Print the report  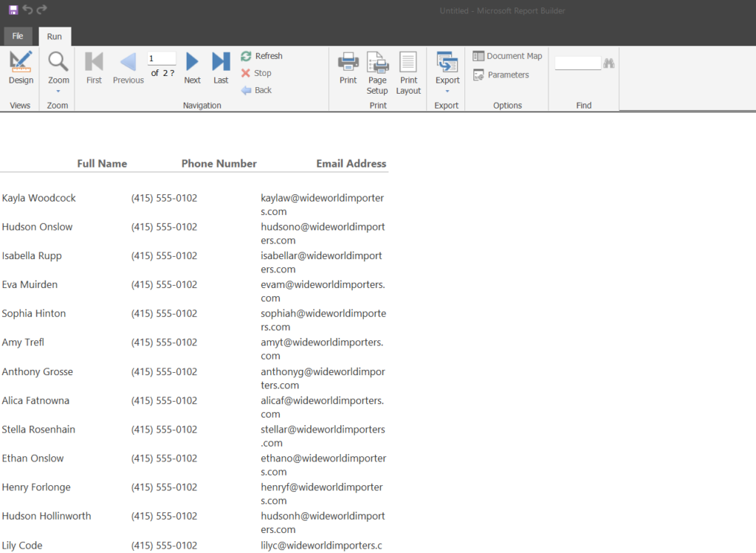click(348, 67)
